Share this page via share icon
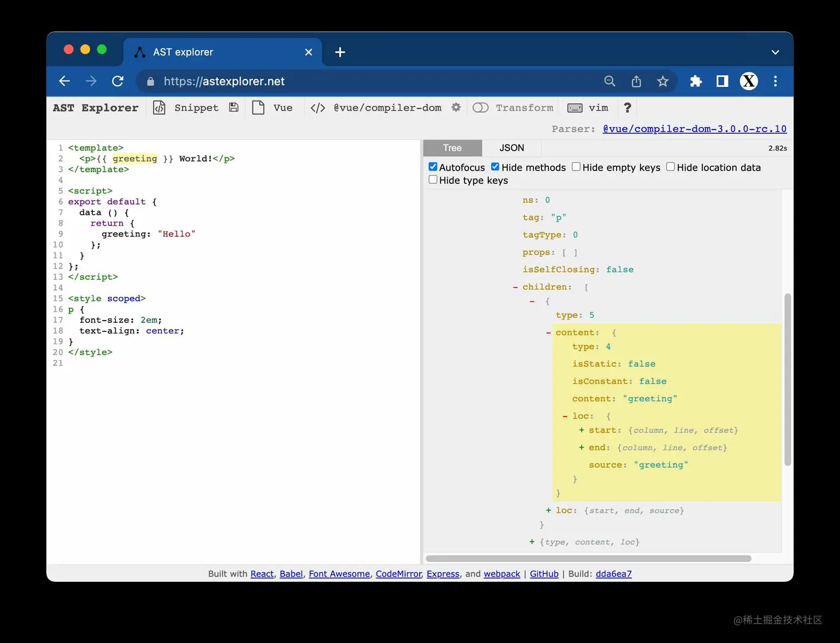The width and height of the screenshot is (840, 643). [636, 81]
